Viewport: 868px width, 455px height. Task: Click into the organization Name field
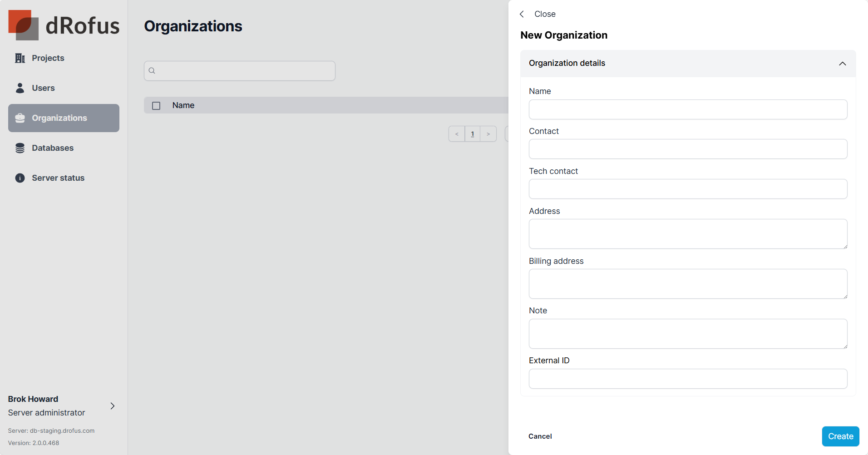pyautogui.click(x=688, y=109)
